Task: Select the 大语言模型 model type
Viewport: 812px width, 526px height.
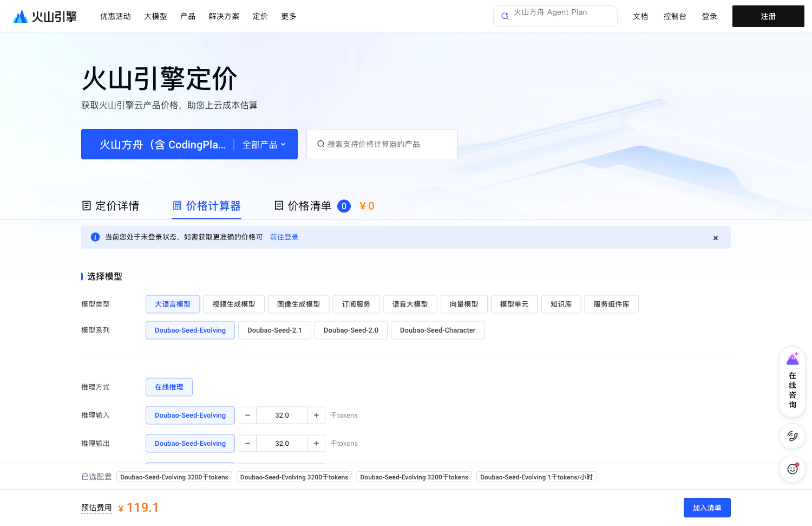Action: 173,304
